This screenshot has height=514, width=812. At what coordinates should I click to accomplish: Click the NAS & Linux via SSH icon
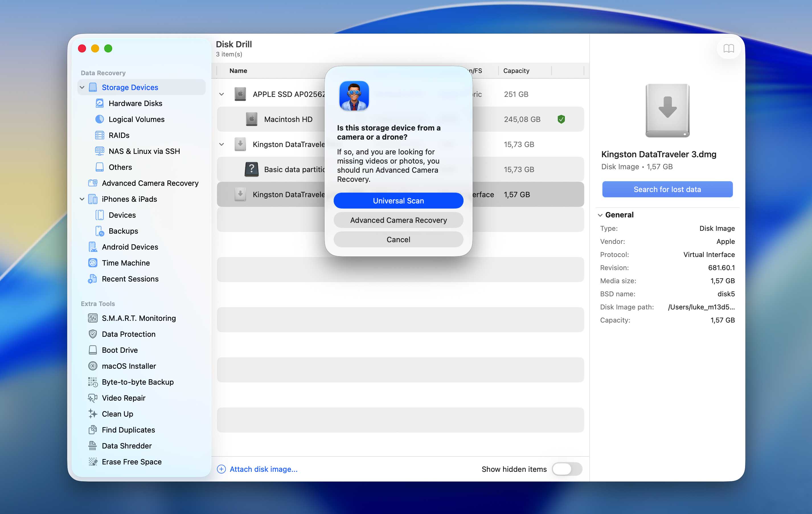coord(99,151)
